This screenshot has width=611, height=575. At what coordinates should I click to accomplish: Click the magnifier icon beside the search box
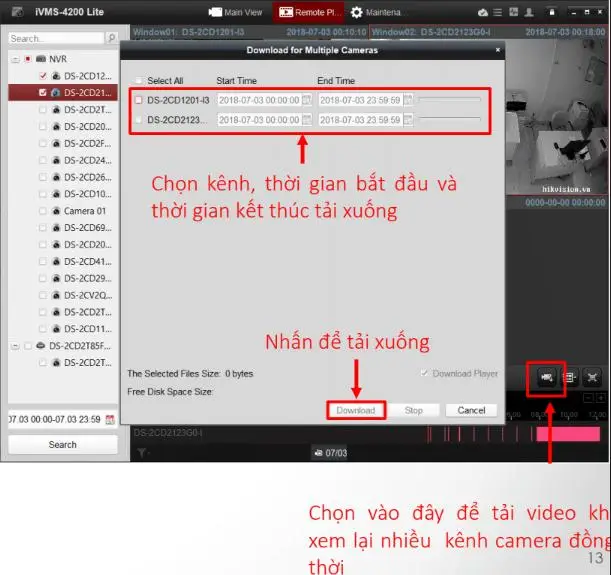[x=112, y=38]
